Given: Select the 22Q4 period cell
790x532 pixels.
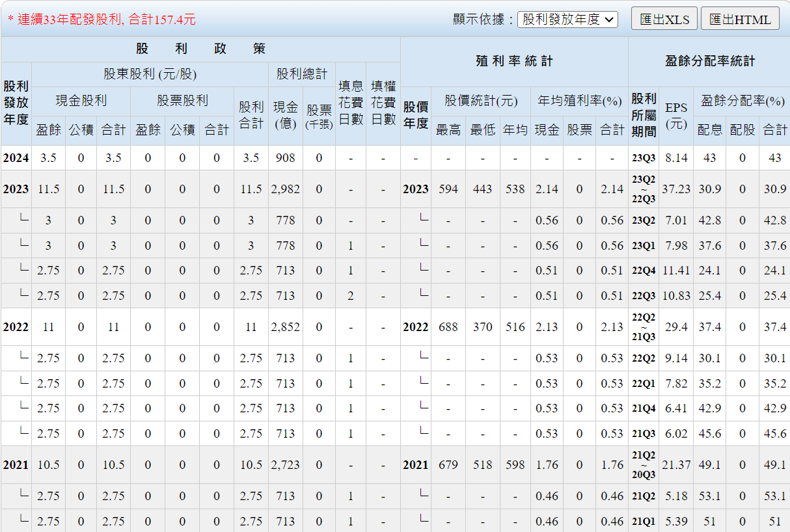Looking at the screenshot, I should pos(644,271).
